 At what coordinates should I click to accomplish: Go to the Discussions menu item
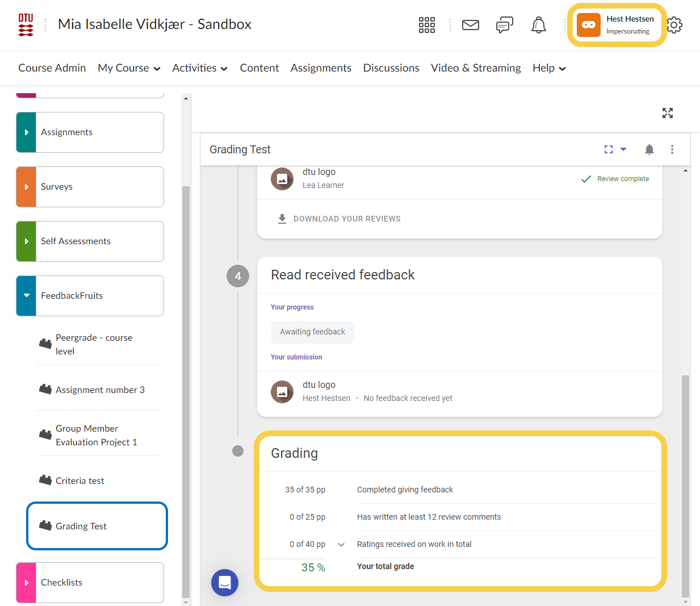[x=391, y=68]
